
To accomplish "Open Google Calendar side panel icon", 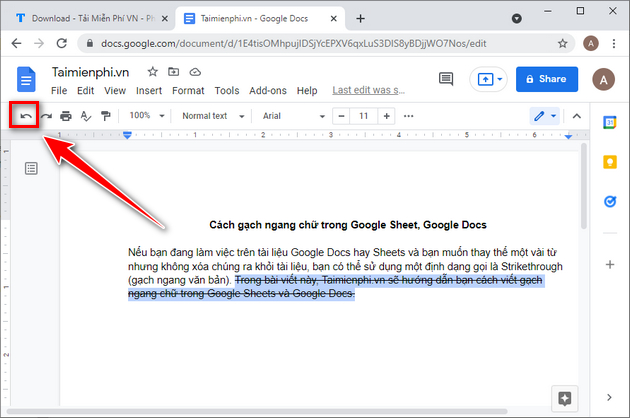I will pyautogui.click(x=610, y=122).
